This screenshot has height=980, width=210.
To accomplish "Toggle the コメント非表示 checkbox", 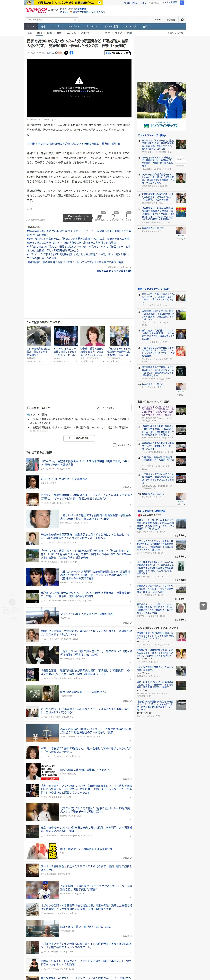I will pos(115,445).
